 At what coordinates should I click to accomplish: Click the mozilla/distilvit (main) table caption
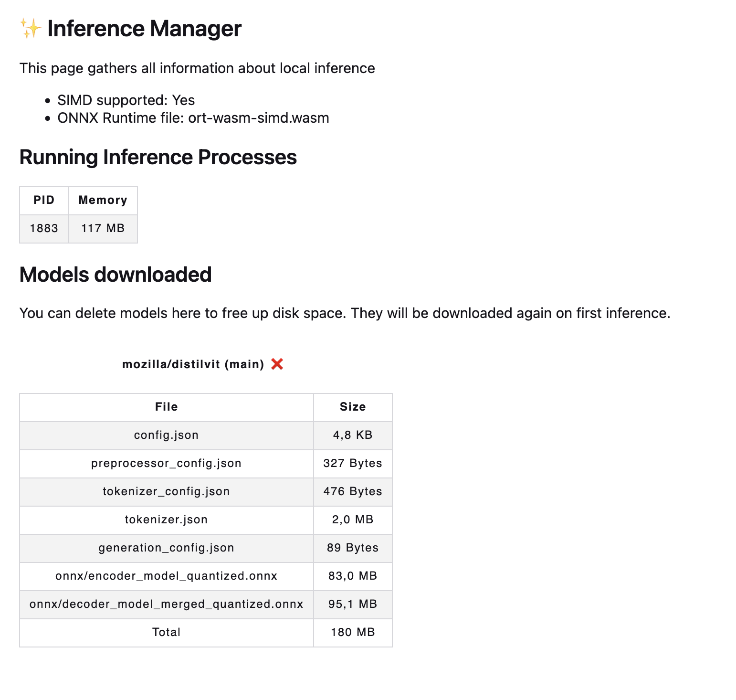pos(193,364)
